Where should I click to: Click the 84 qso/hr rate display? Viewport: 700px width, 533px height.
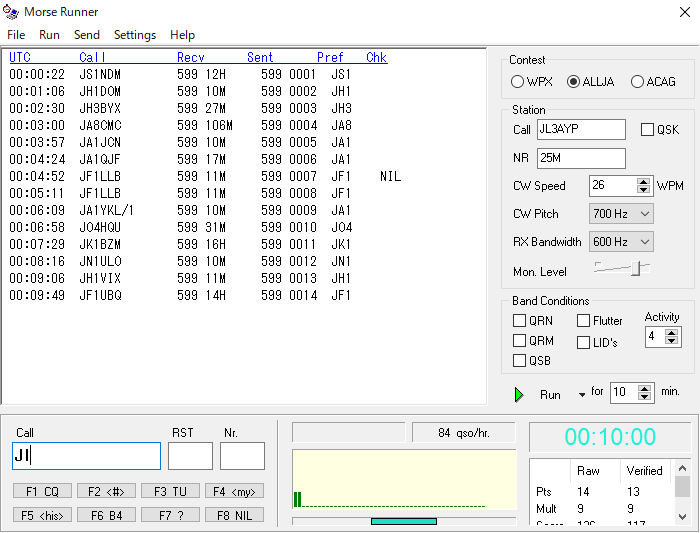(463, 433)
